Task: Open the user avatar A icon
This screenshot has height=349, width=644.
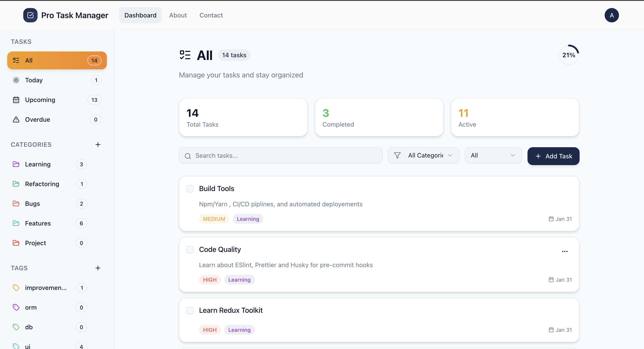Action: tap(611, 15)
